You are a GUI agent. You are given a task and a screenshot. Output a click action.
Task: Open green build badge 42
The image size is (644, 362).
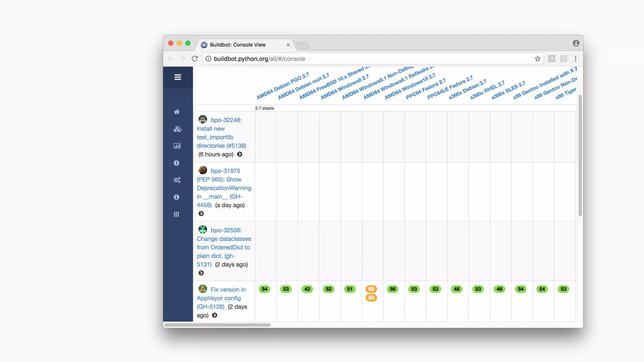tap(307, 289)
